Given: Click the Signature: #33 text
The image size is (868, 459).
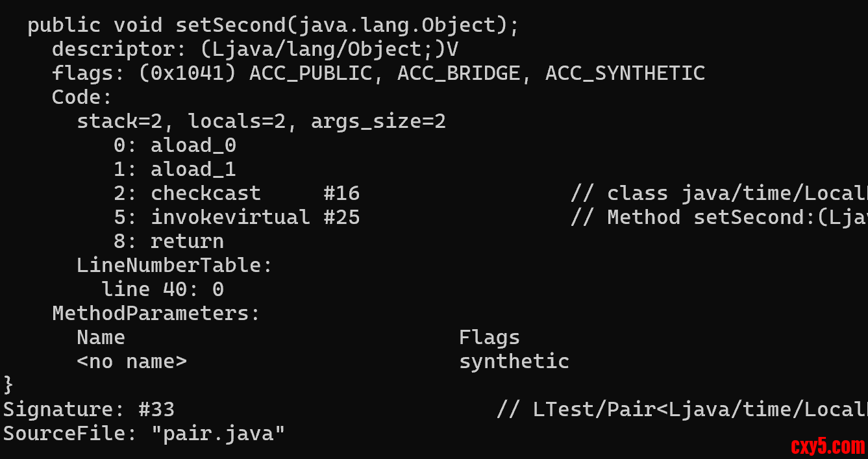Looking at the screenshot, I should 89,410.
